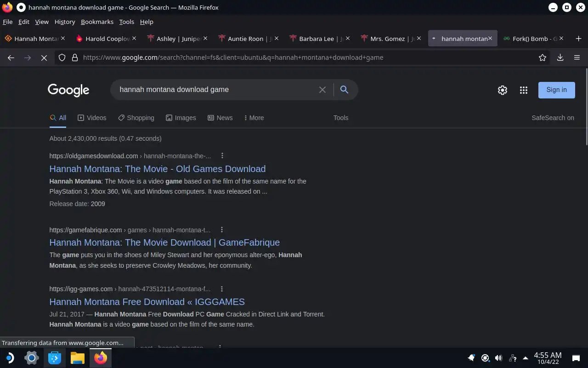Open the clock showing 4:55 AM
The image size is (588, 368).
[x=548, y=358]
